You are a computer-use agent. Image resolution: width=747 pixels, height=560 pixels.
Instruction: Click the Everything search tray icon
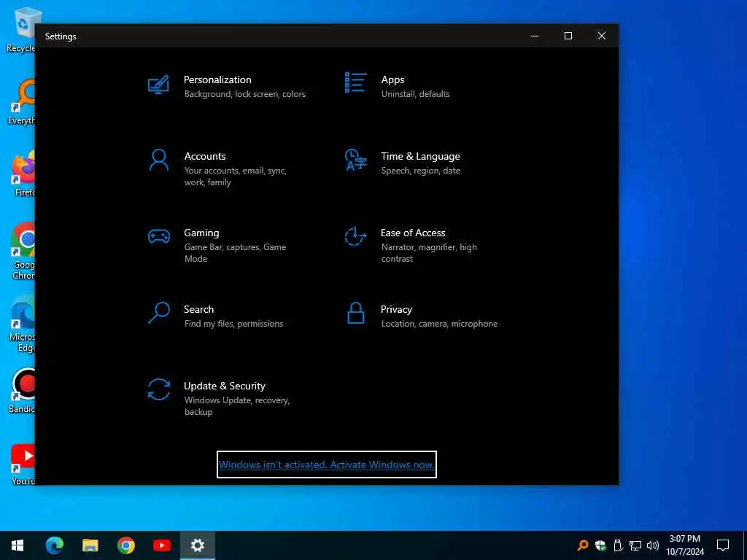582,545
